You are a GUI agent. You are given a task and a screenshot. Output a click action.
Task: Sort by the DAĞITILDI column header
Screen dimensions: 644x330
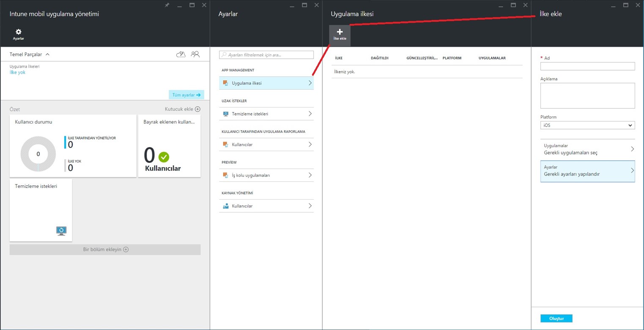(380, 58)
